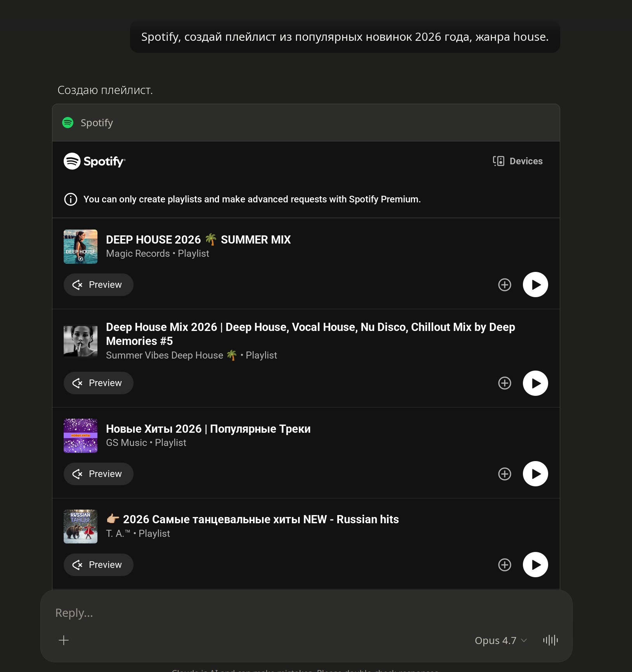The width and height of the screenshot is (632, 672).
Task: Add Deep House Mix 2026 playlist to library
Action: [x=504, y=383]
